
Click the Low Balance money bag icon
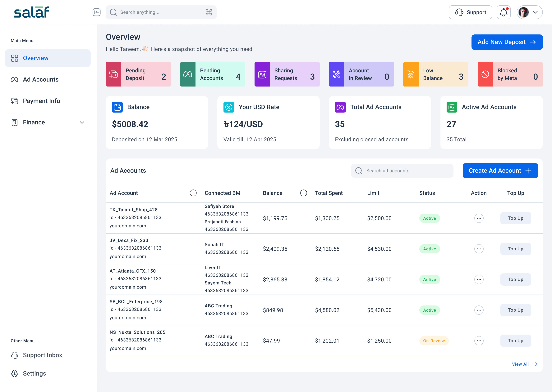411,74
